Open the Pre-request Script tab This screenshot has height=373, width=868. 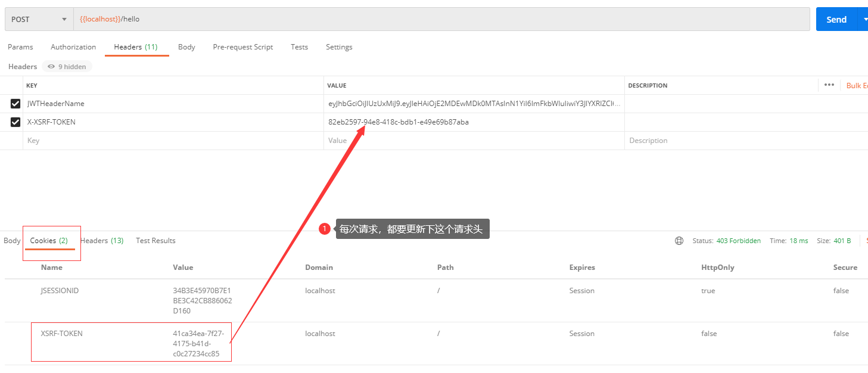(242, 46)
